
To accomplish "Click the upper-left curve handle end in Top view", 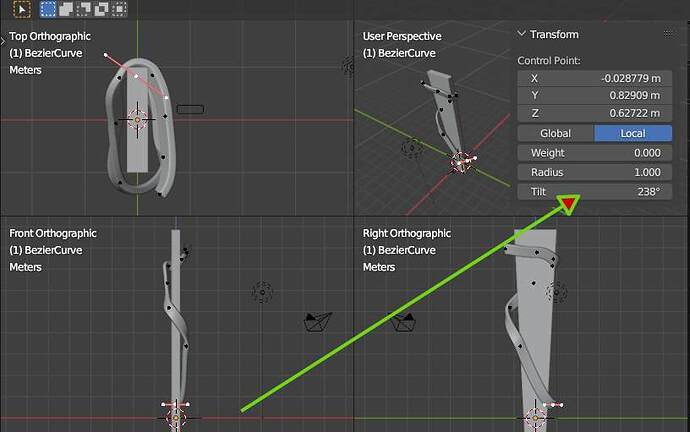I will point(106,55).
